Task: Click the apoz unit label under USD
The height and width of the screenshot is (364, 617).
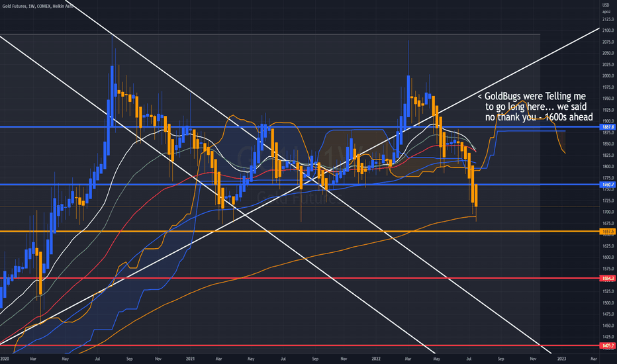Action: coord(606,12)
